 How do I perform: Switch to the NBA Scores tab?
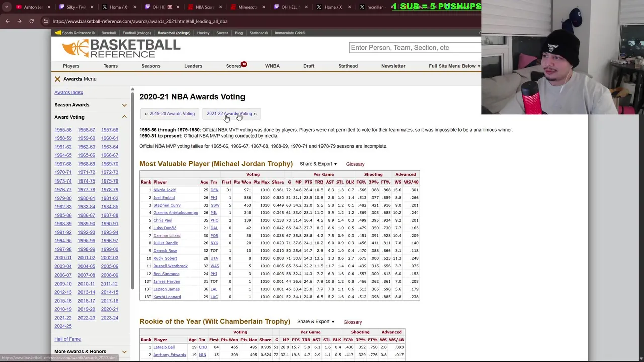[204, 7]
